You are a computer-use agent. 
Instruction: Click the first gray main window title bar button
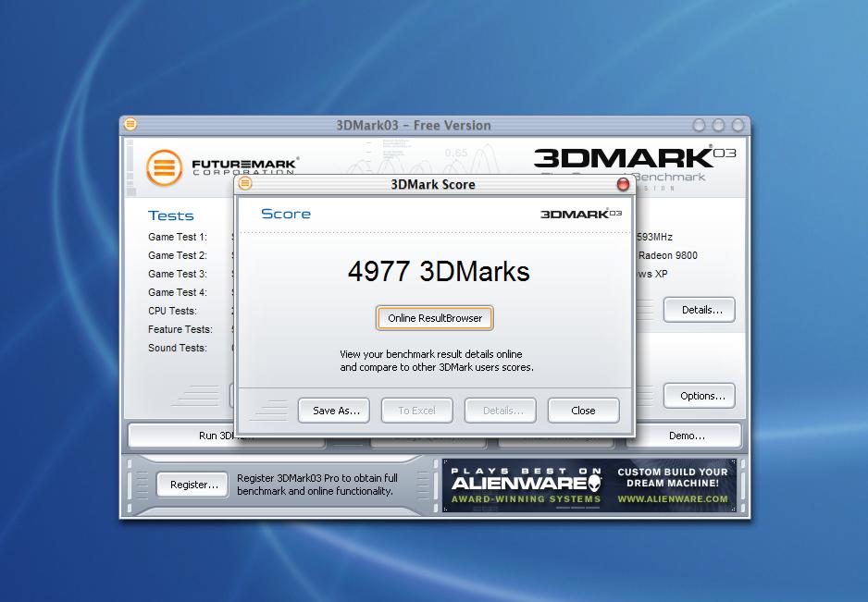[700, 125]
